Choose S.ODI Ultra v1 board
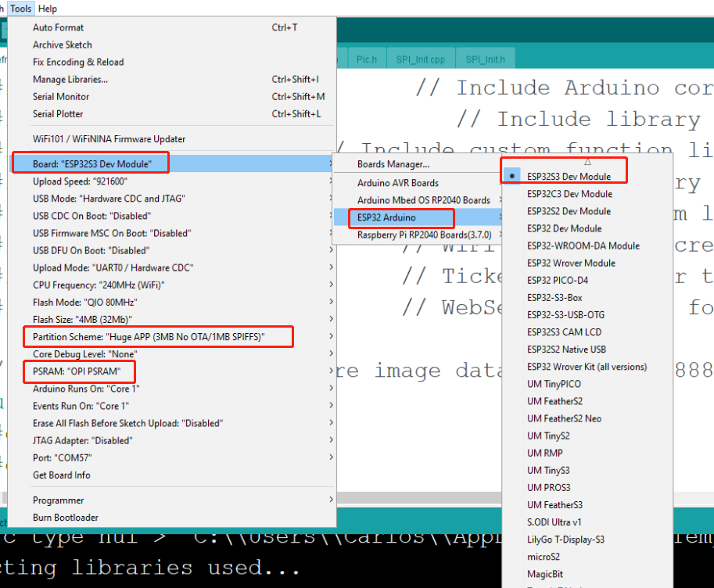714x588 pixels. point(587,522)
